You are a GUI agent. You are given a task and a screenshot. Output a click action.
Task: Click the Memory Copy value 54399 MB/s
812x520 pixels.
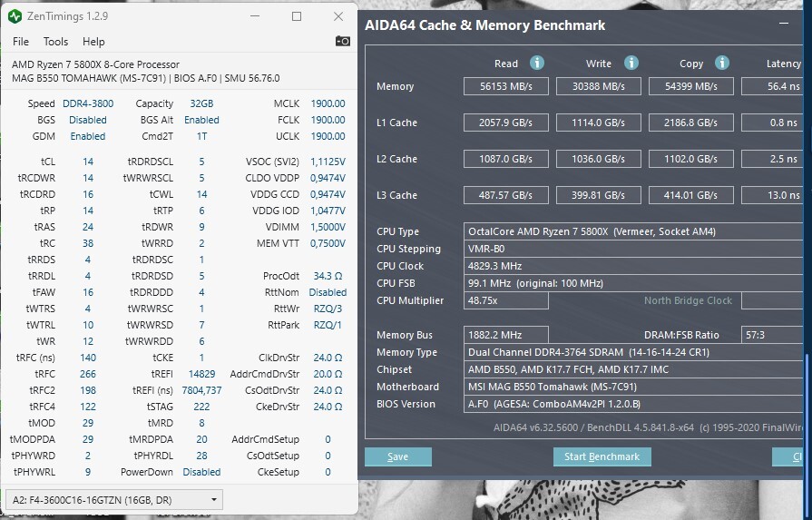690,86
